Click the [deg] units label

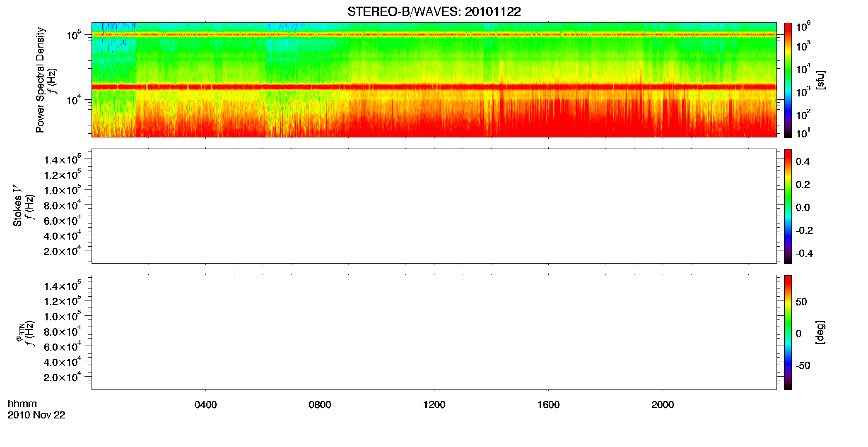(820, 332)
